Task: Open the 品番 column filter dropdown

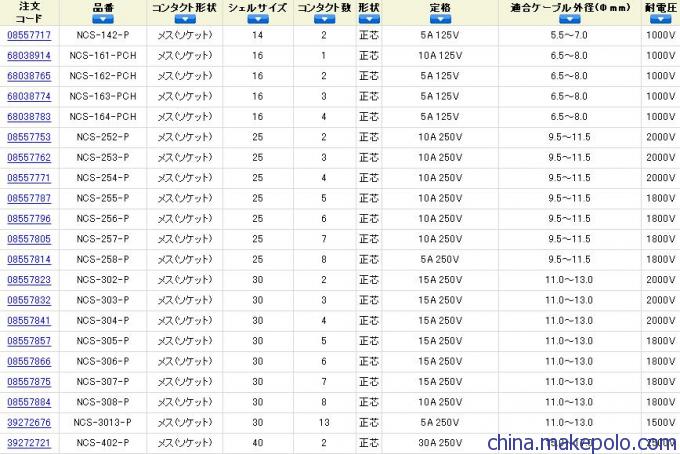Action: point(103,19)
